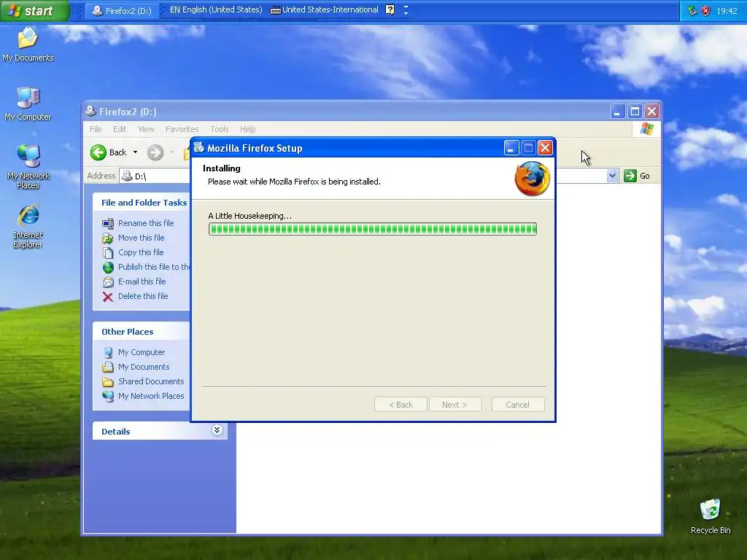Click the Next > button in setup

(x=455, y=404)
